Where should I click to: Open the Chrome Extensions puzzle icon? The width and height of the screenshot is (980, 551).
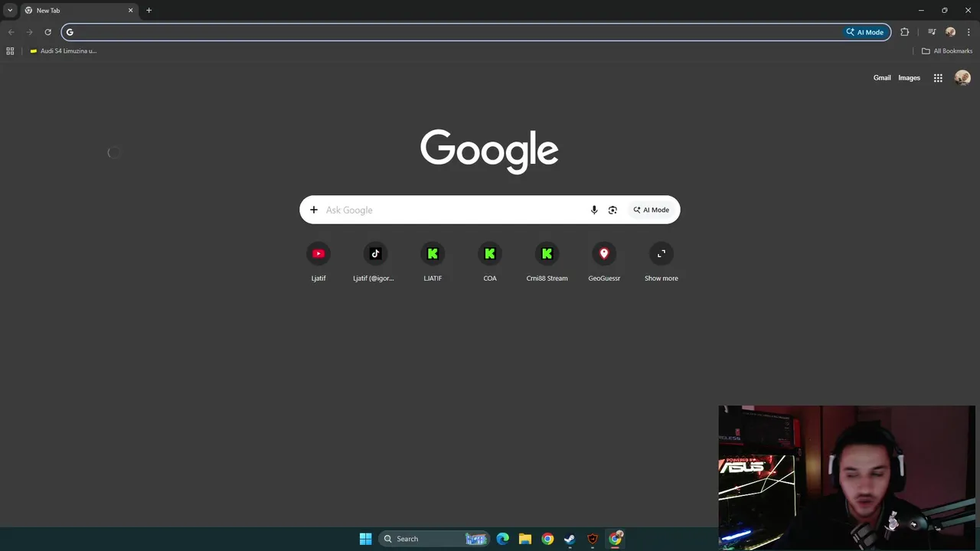pyautogui.click(x=905, y=32)
